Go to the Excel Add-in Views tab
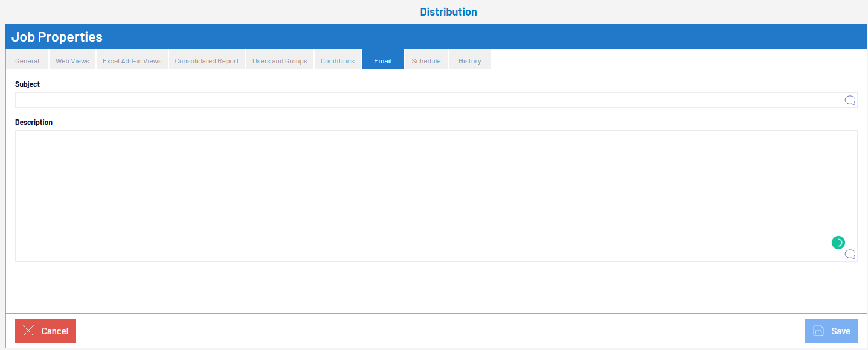 tap(132, 61)
